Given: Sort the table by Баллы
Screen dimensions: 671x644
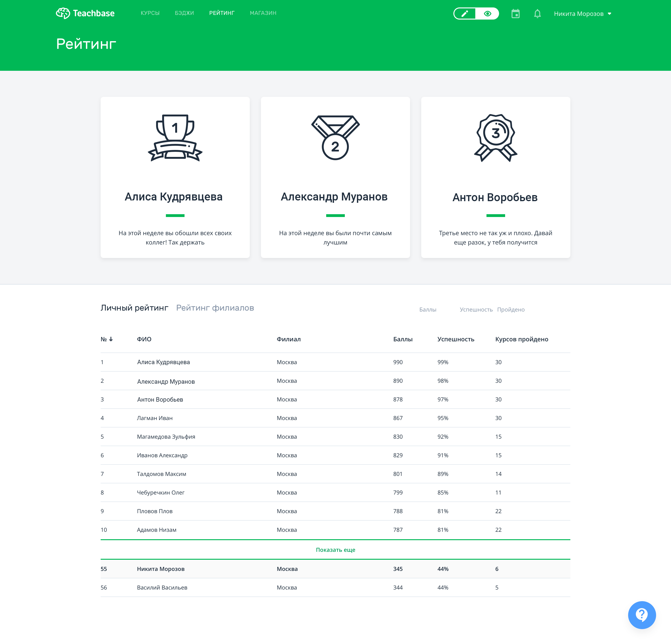Looking at the screenshot, I should (x=428, y=309).
